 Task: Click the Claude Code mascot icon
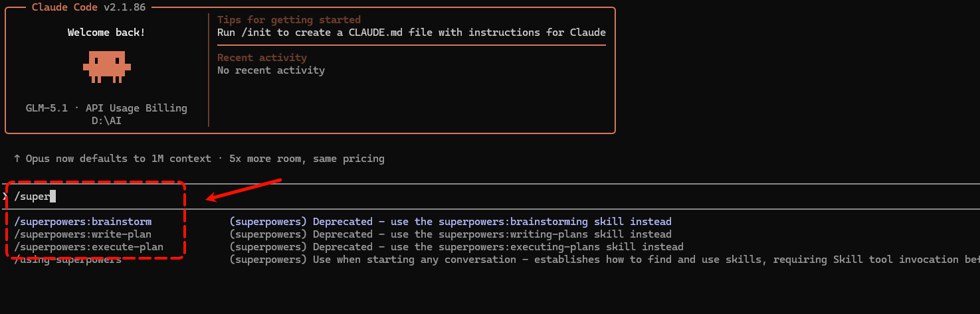click(x=106, y=66)
